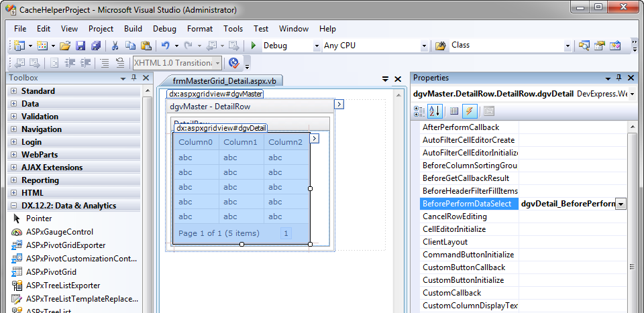
Task: Click the Paste clipboard icon
Action: pyautogui.click(x=146, y=46)
